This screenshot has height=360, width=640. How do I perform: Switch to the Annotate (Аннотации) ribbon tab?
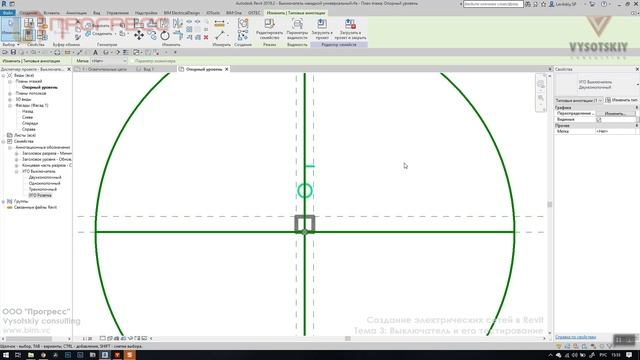pos(76,13)
